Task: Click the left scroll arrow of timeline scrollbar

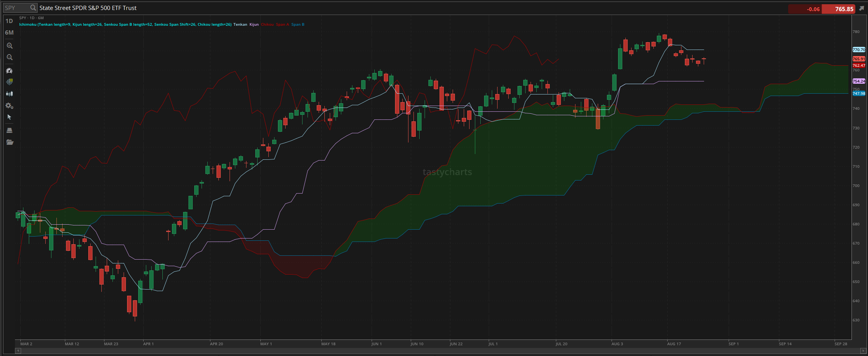Action: click(18, 351)
